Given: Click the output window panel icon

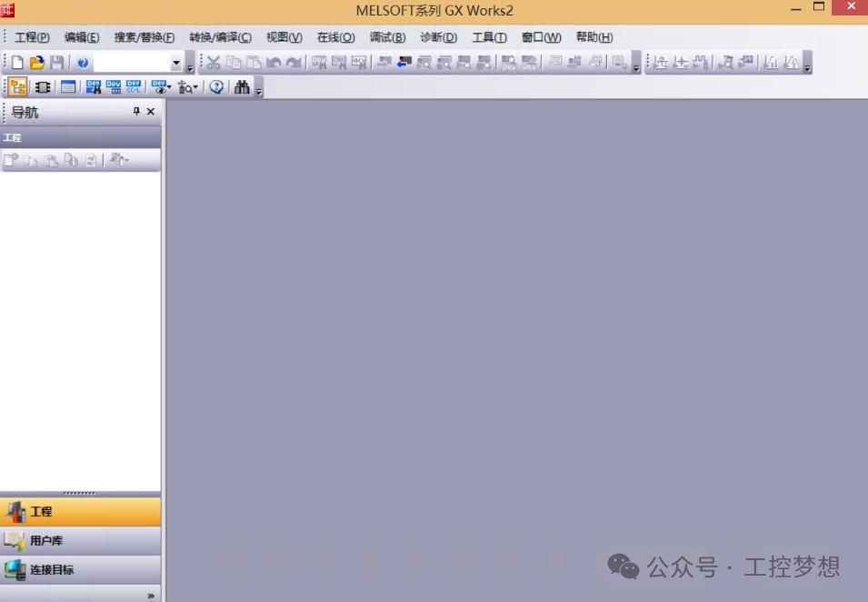Looking at the screenshot, I should (68, 87).
